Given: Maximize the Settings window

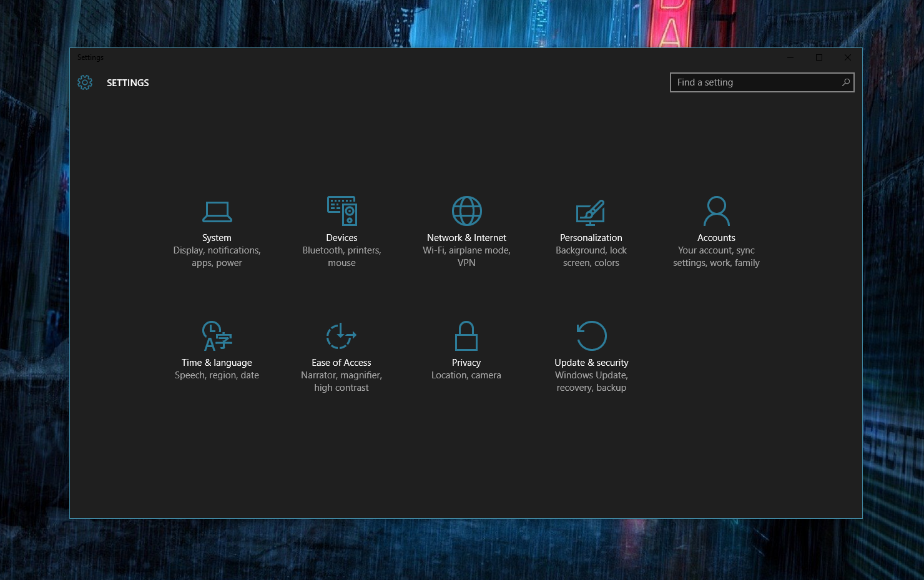Looking at the screenshot, I should coord(819,57).
